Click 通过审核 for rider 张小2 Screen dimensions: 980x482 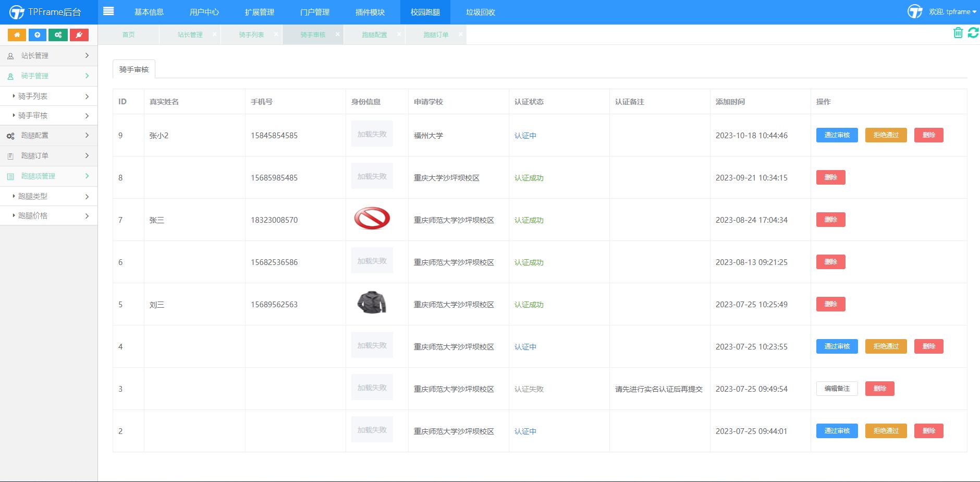837,135
